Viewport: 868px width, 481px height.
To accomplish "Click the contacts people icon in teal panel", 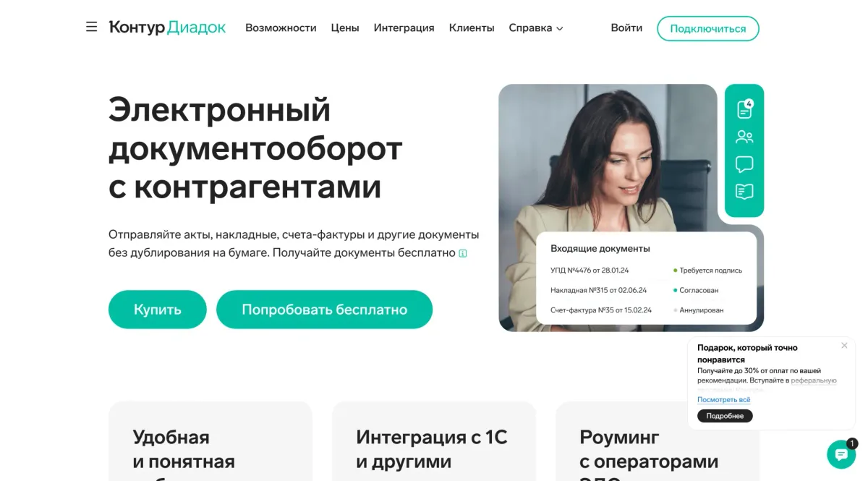I will tap(744, 137).
